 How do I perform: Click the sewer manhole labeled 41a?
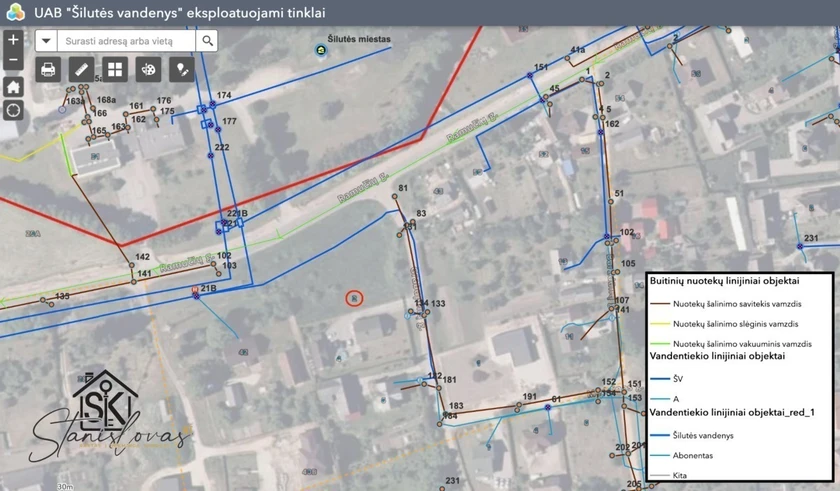click(568, 58)
